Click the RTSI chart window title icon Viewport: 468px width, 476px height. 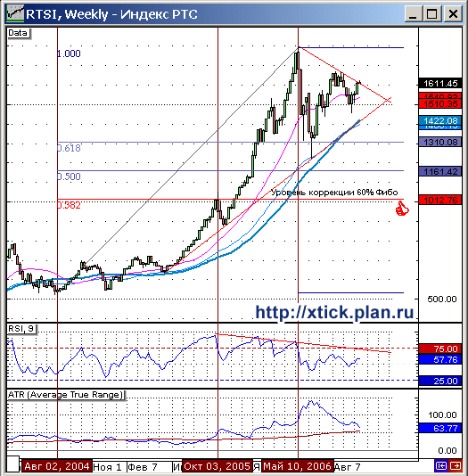click(15, 13)
